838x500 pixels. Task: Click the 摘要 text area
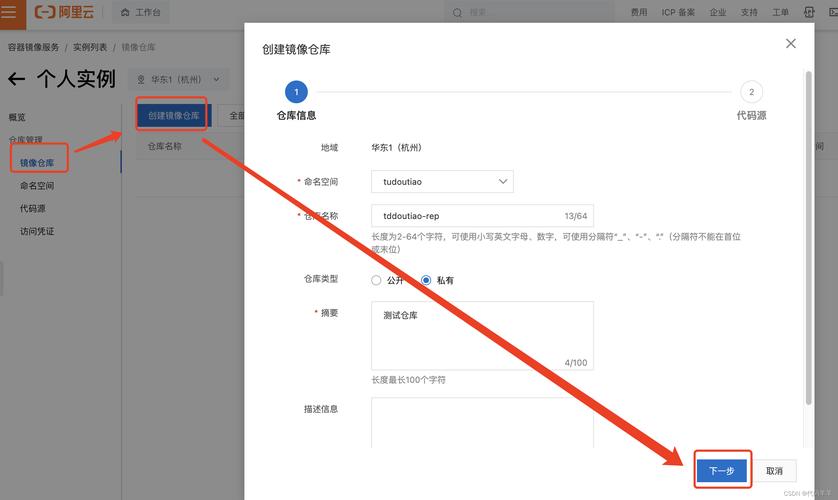tap(482, 335)
